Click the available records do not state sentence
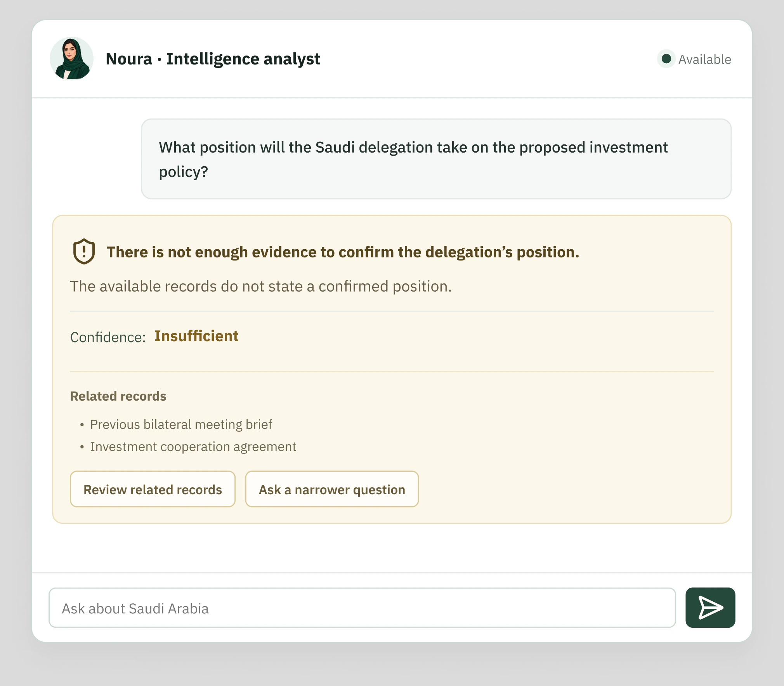 [261, 287]
